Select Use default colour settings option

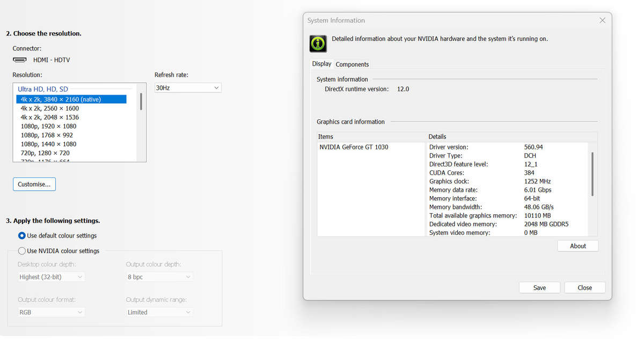(x=22, y=235)
